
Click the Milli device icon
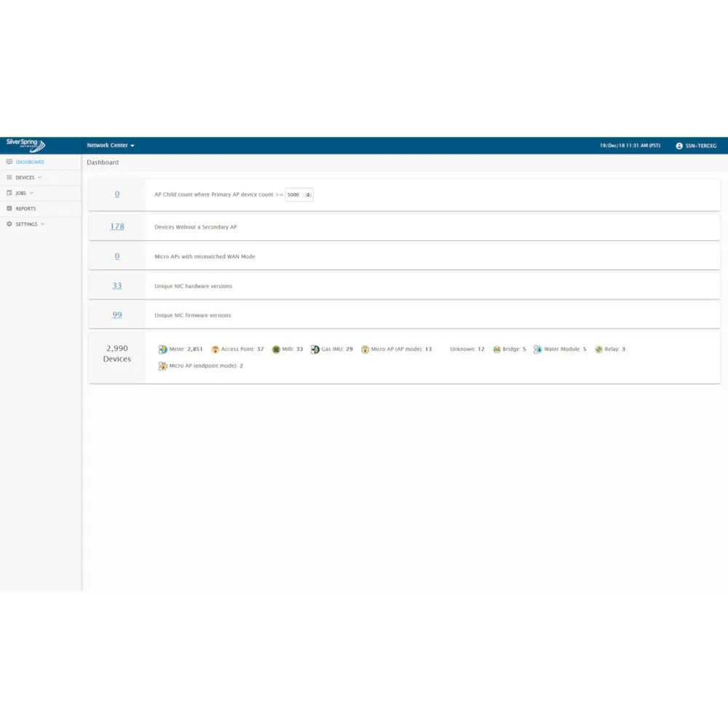[277, 349]
